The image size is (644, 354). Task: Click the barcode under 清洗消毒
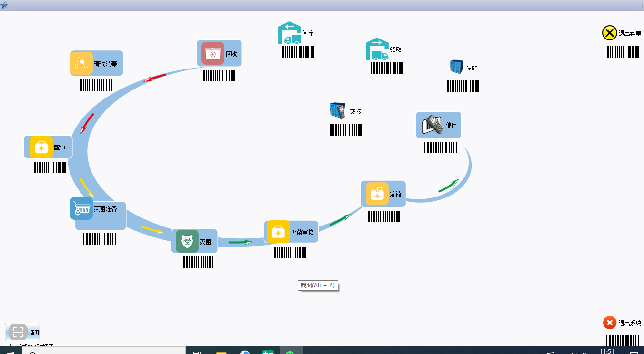coord(96,85)
